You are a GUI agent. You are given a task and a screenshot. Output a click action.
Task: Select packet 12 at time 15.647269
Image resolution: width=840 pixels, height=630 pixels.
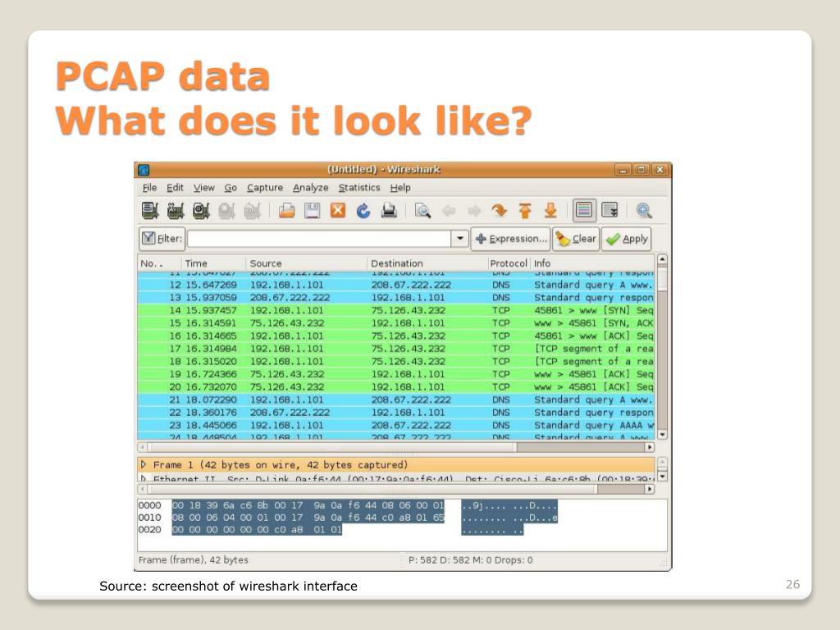(396, 285)
